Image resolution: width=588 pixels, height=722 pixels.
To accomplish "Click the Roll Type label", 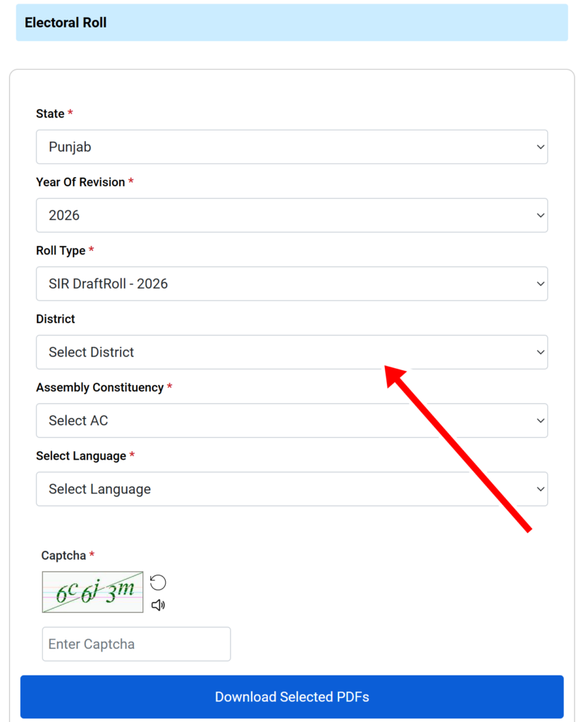I will [61, 251].
